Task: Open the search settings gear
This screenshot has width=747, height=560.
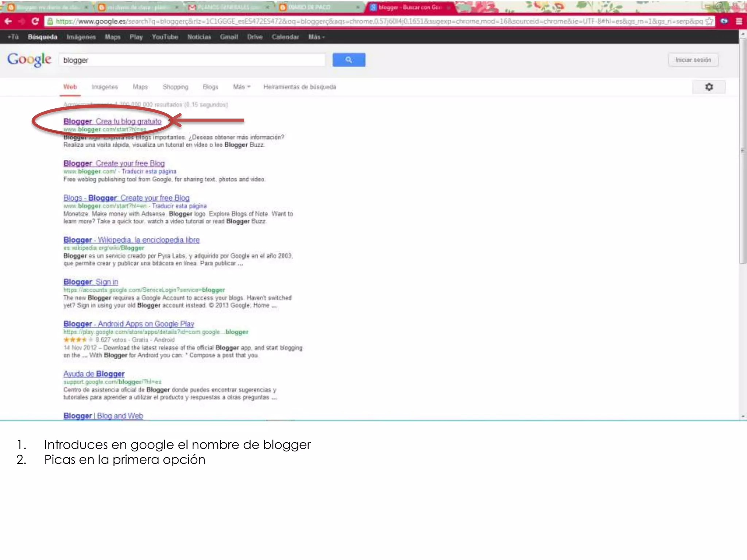Action: click(709, 87)
